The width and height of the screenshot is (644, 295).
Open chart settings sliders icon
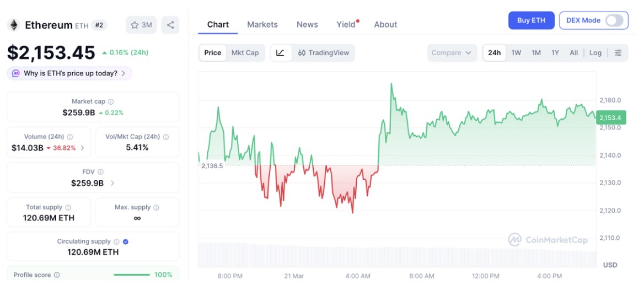click(x=618, y=53)
